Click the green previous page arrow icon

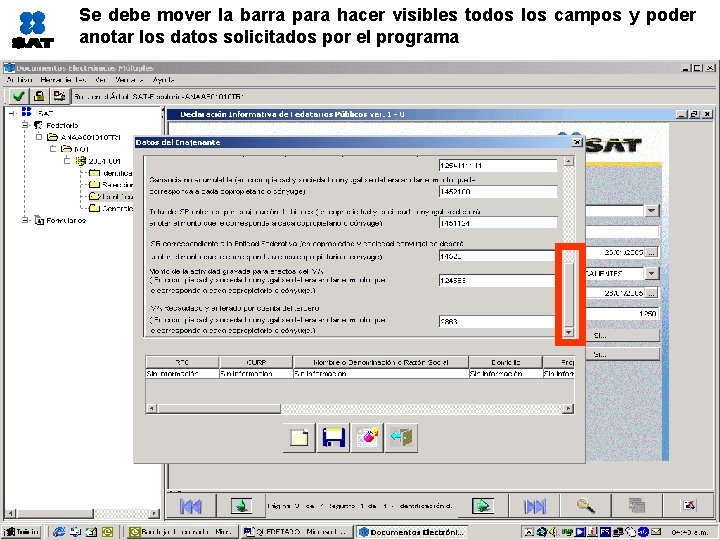click(x=241, y=506)
